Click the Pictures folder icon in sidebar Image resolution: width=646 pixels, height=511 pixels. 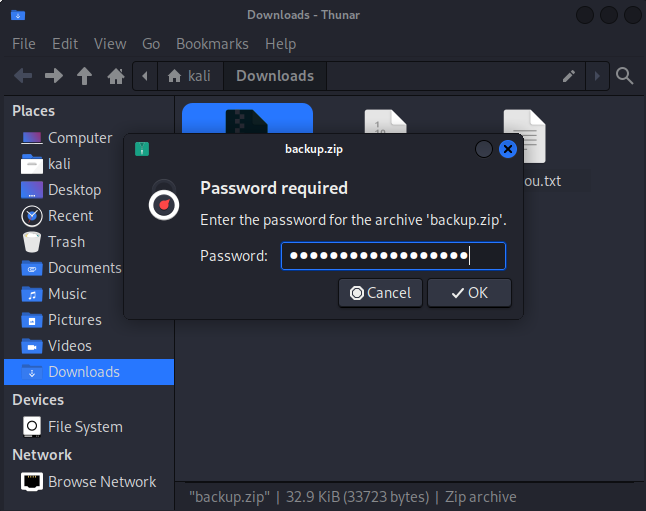(32, 320)
